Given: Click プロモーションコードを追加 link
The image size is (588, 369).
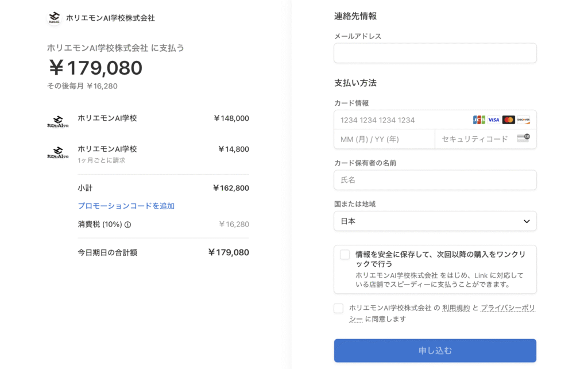Looking at the screenshot, I should (126, 206).
